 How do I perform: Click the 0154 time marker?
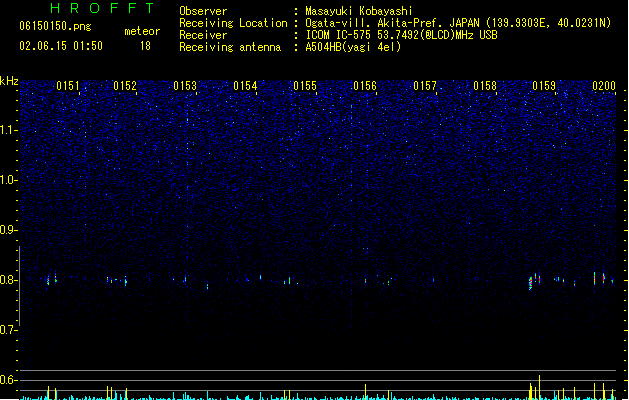[x=245, y=86]
